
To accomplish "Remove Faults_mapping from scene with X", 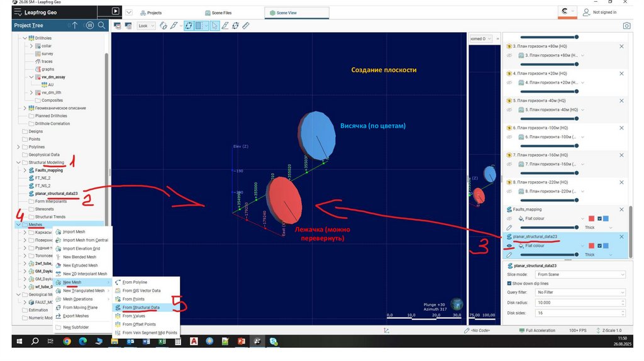I will pos(621,209).
